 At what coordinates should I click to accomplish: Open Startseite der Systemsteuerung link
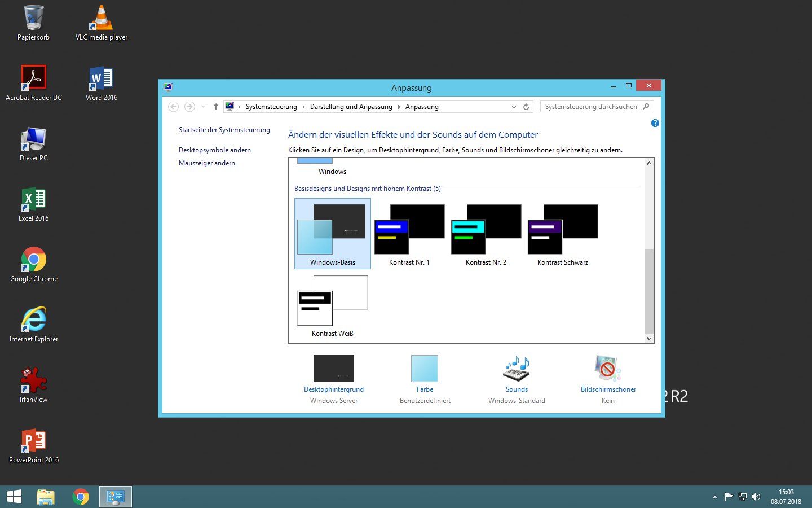click(224, 130)
